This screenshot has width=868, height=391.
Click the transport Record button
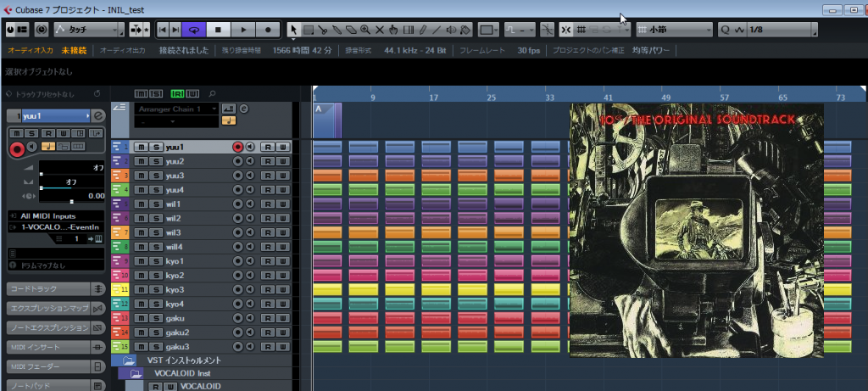click(268, 30)
